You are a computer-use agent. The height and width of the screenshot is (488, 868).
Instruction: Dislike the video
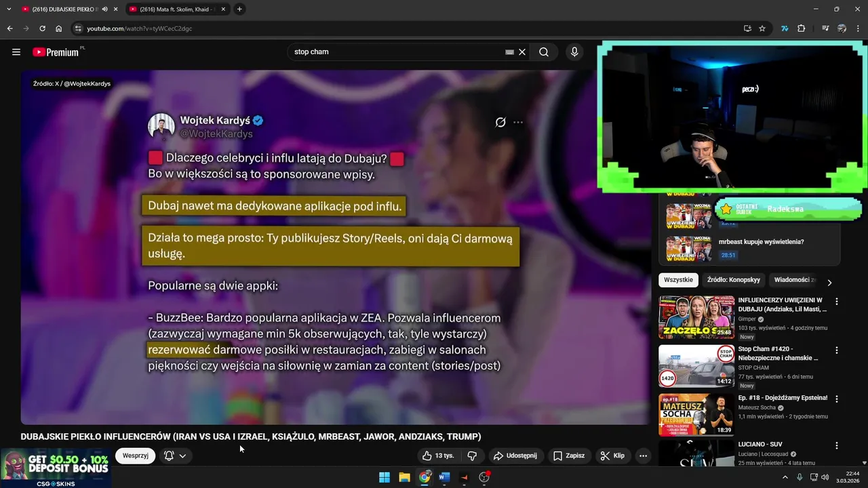point(473,455)
